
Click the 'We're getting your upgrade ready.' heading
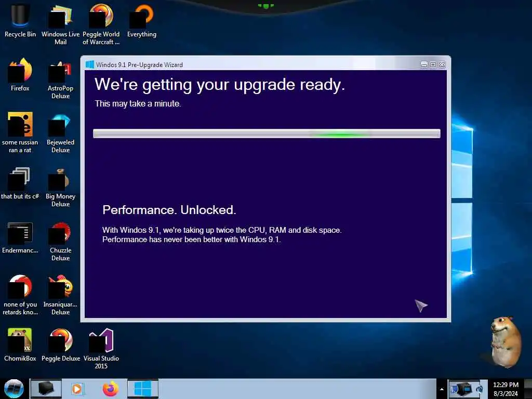[220, 85]
